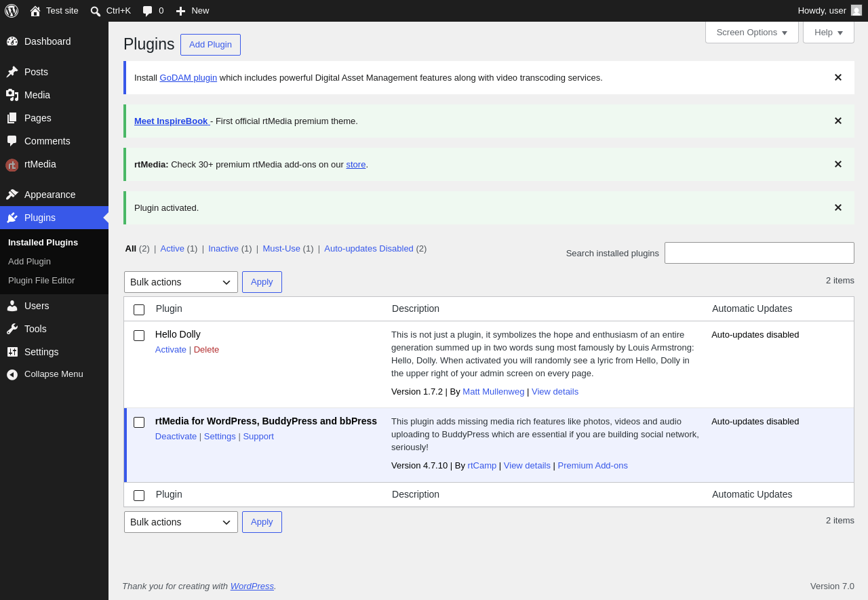868x600 pixels.
Task: Open Media via its camera-note icon
Action: [x=12, y=95]
